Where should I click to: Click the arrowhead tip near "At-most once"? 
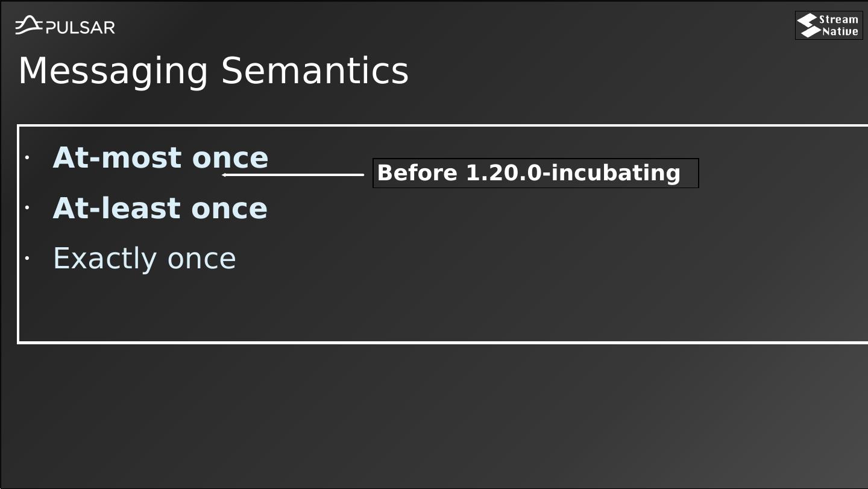[x=224, y=175]
